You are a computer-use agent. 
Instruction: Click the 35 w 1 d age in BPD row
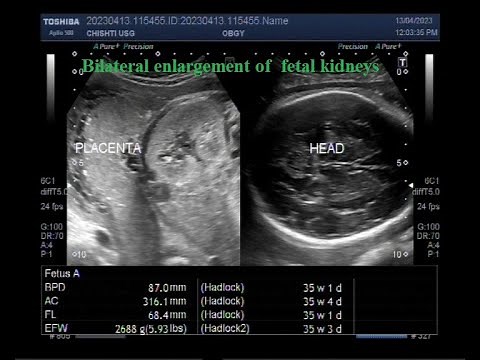(322, 288)
